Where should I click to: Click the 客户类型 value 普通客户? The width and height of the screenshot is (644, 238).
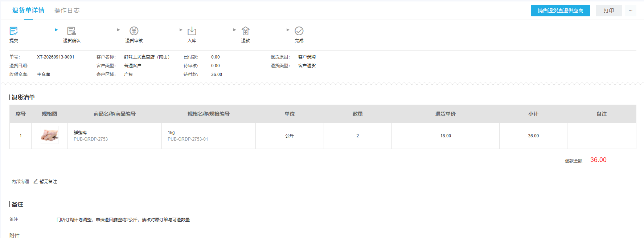pyautogui.click(x=133, y=66)
